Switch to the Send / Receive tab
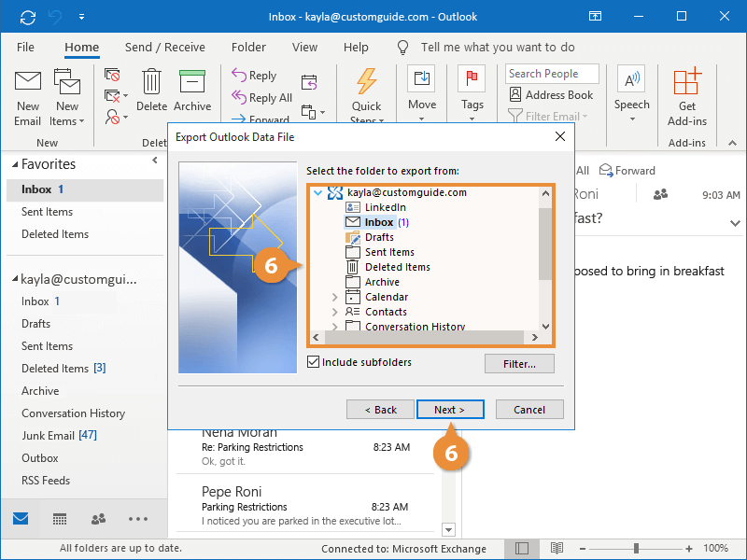 [165, 48]
